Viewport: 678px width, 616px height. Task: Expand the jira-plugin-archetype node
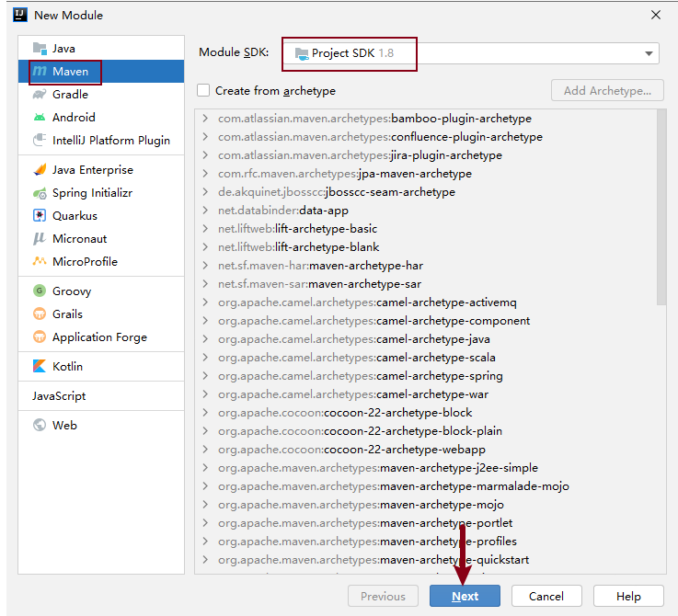coord(205,154)
